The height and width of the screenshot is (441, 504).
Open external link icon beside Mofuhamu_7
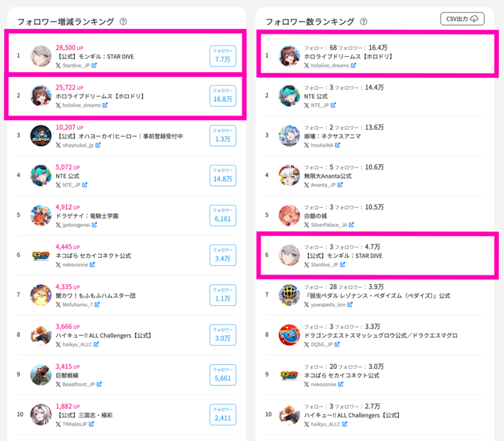[97, 305]
